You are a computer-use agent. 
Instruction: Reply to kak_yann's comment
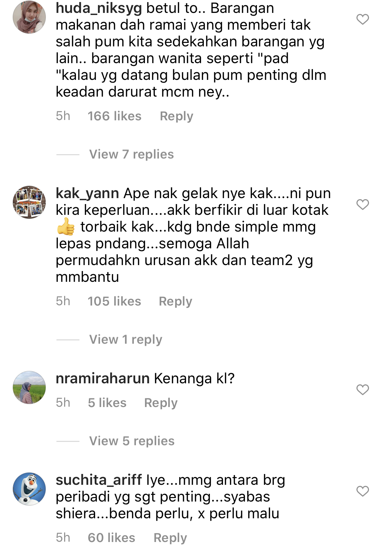coord(175,301)
